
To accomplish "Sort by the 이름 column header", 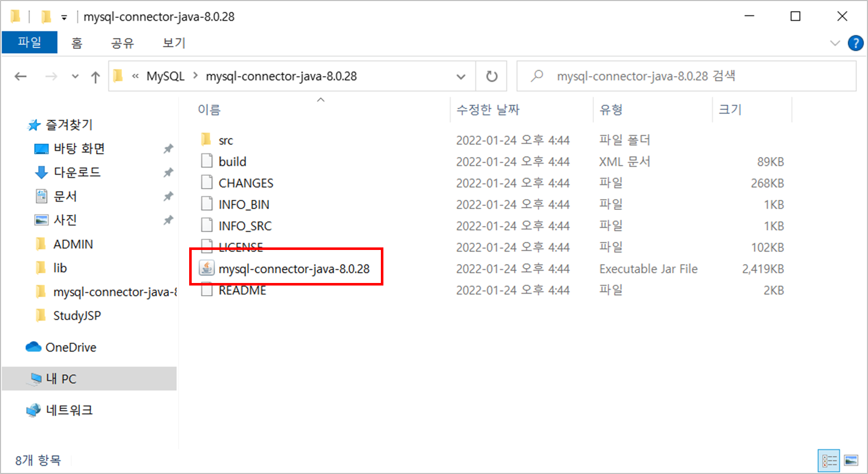I will click(x=209, y=110).
